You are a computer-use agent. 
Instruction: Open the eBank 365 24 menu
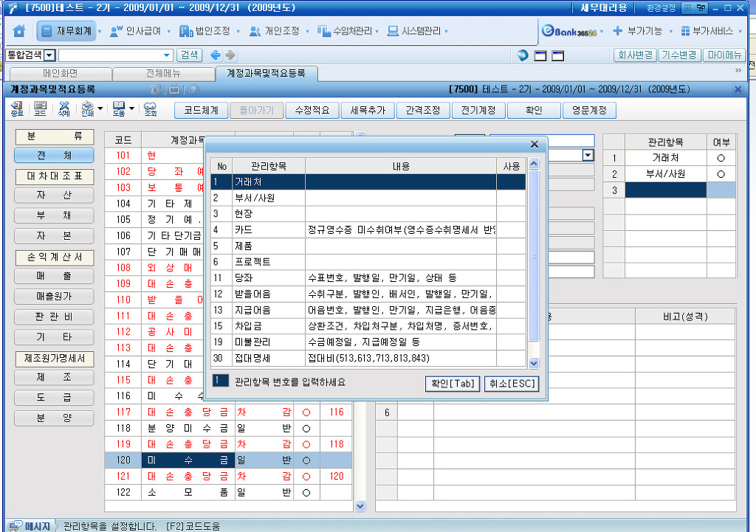point(573,32)
